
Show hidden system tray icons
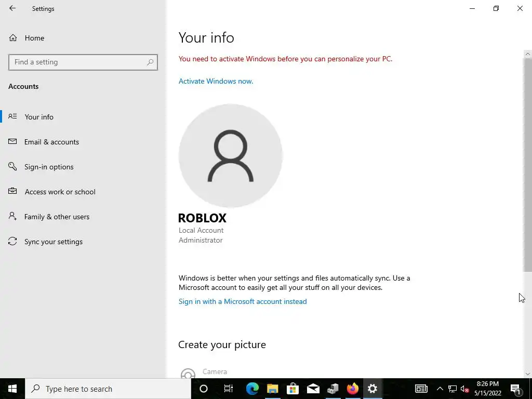[x=440, y=389]
